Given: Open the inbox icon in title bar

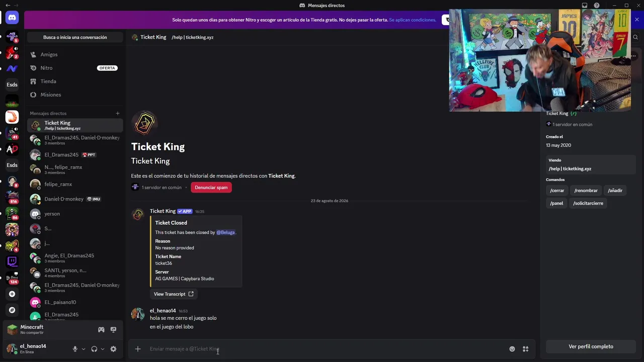Looking at the screenshot, I should 585,6.
